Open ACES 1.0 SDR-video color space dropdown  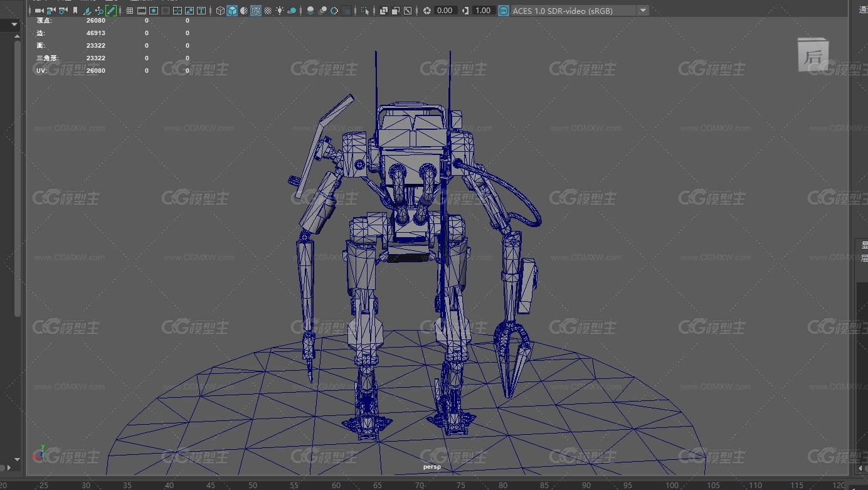[643, 11]
